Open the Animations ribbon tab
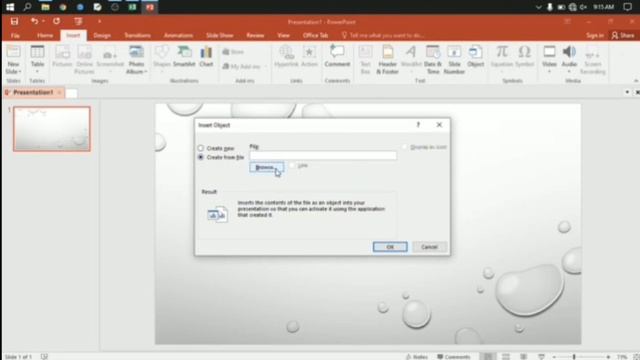 coord(178,36)
